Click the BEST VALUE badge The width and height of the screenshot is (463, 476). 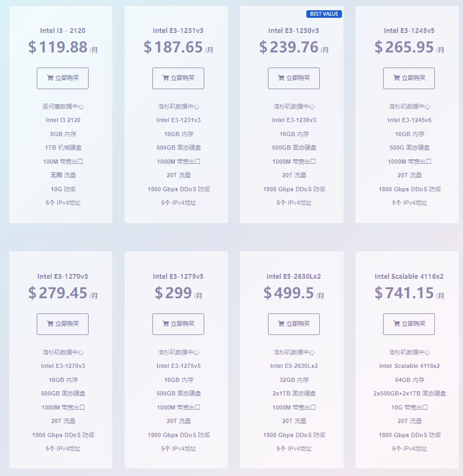(x=324, y=14)
